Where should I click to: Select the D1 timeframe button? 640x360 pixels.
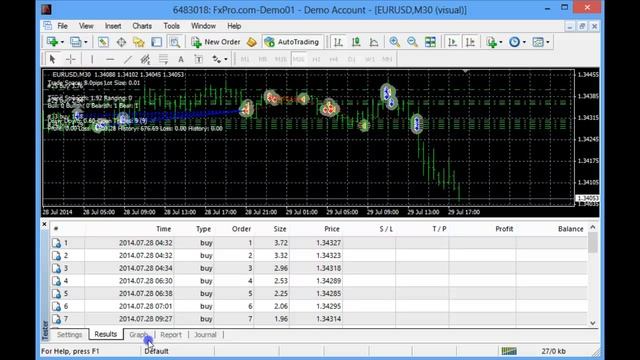(351, 59)
